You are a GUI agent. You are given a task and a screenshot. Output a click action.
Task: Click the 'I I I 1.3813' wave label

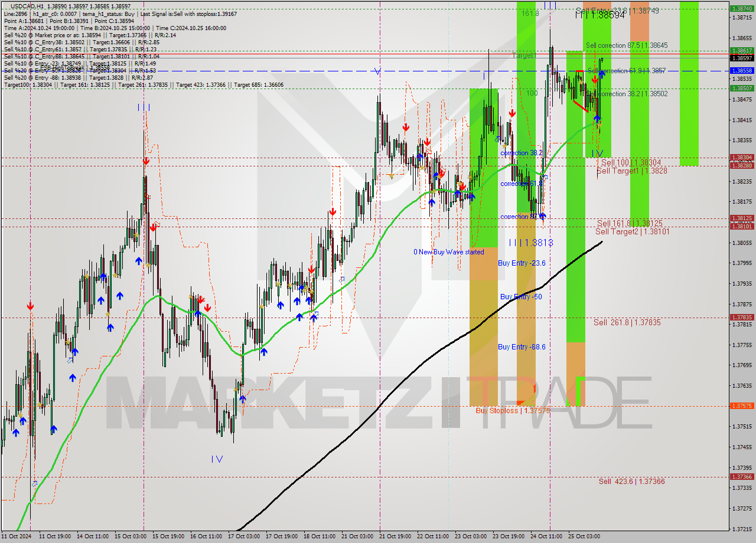pyautogui.click(x=531, y=243)
